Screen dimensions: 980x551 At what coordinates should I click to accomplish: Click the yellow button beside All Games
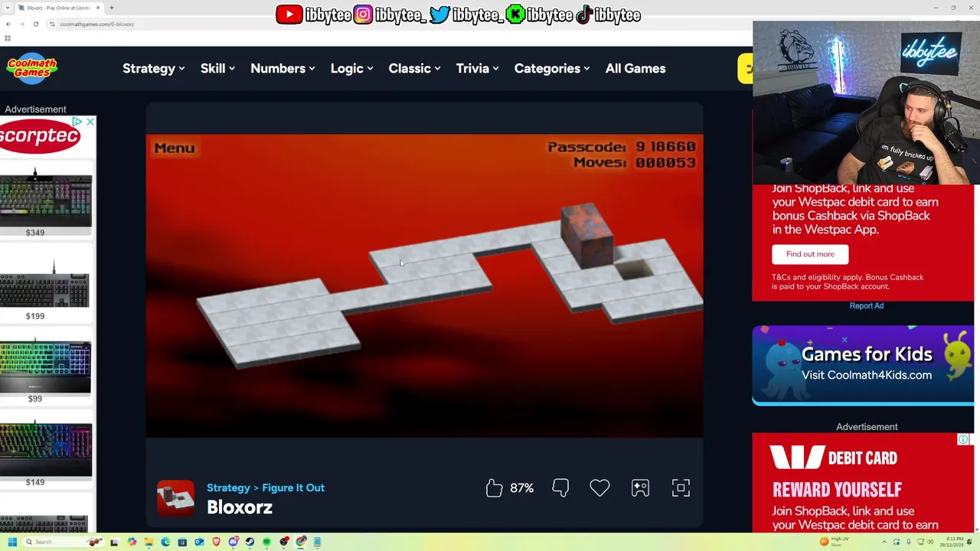tap(745, 68)
